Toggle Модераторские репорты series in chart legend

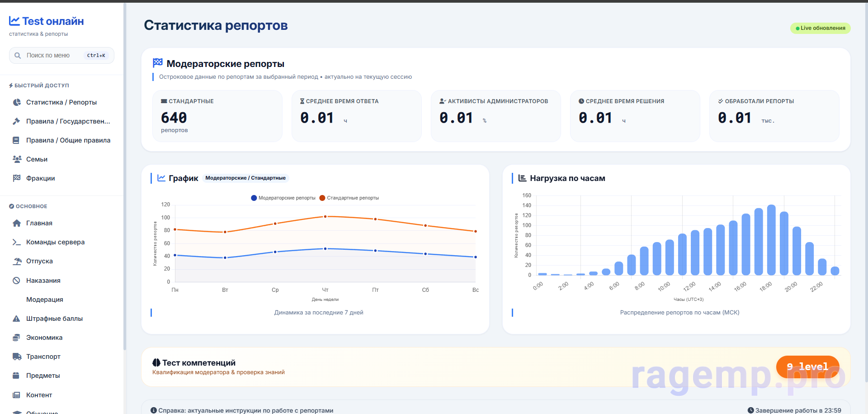point(283,198)
